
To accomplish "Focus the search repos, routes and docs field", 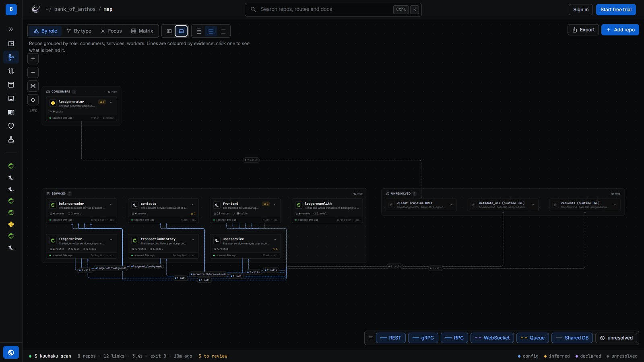I will pos(333,9).
